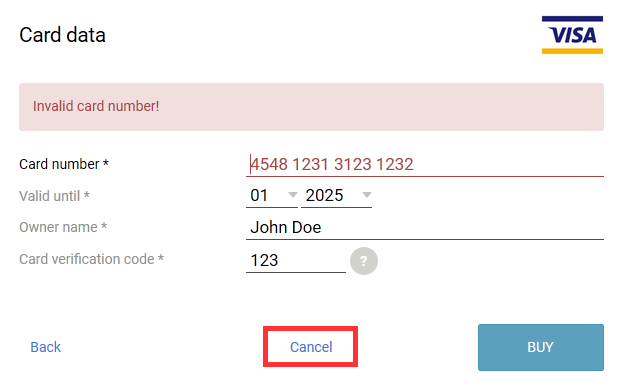Click the Card data heading

(62, 35)
